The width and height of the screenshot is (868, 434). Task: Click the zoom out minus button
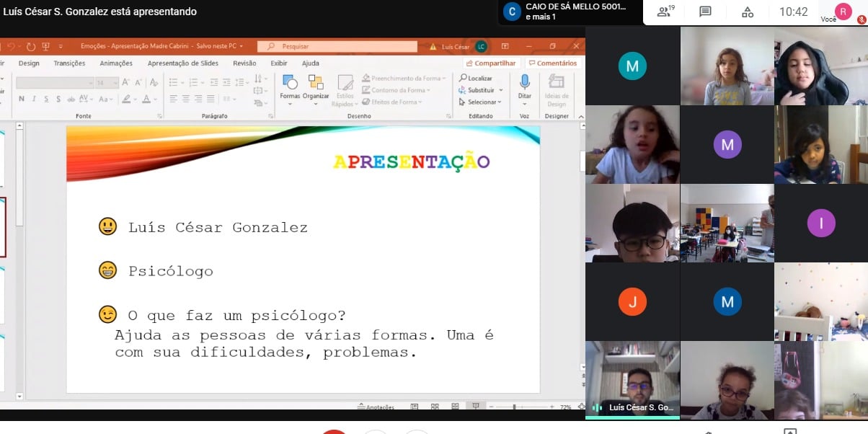pos(491,407)
